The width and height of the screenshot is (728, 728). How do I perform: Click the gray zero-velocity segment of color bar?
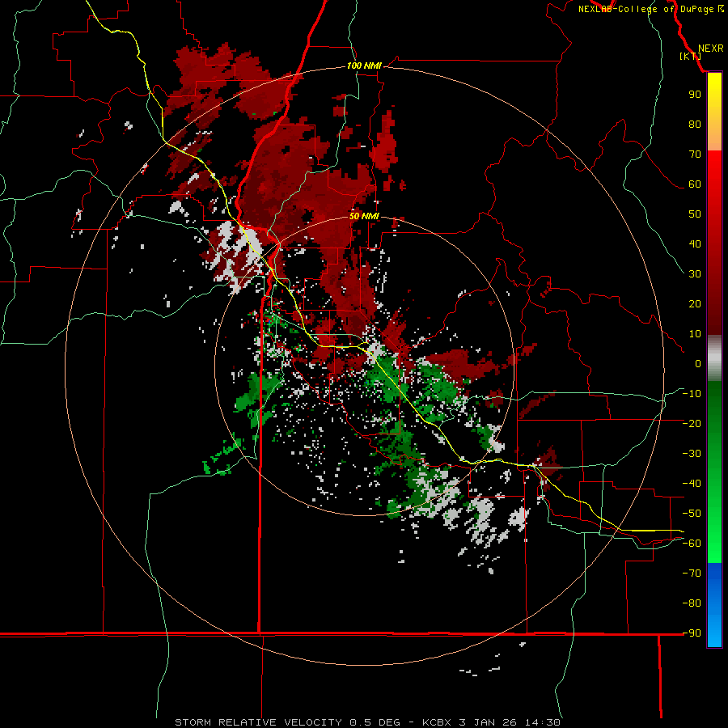(x=714, y=358)
